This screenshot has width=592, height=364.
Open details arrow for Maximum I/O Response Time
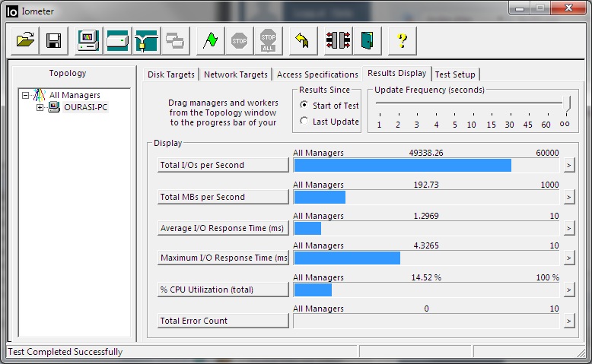569,258
